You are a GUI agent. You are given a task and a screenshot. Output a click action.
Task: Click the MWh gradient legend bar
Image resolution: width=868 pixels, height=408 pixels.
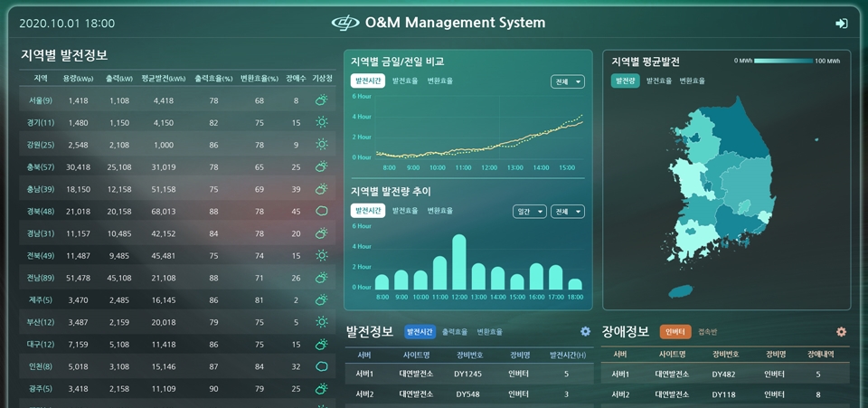(782, 62)
